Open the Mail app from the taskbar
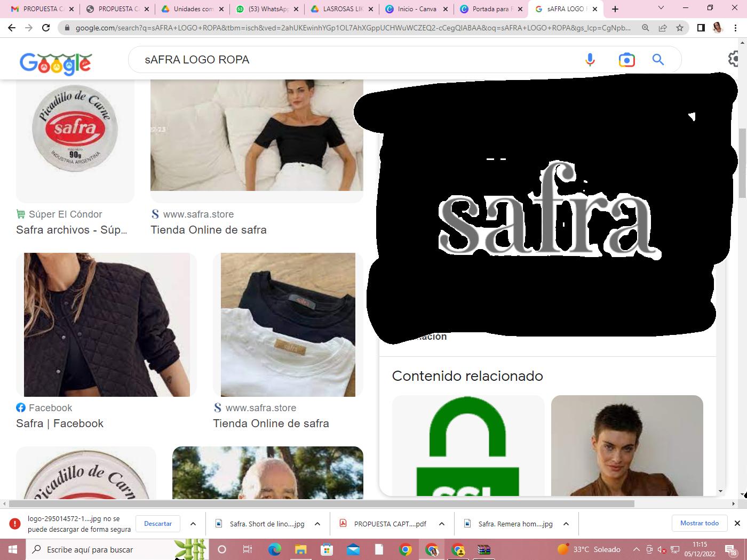The image size is (747, 560). tap(353, 549)
